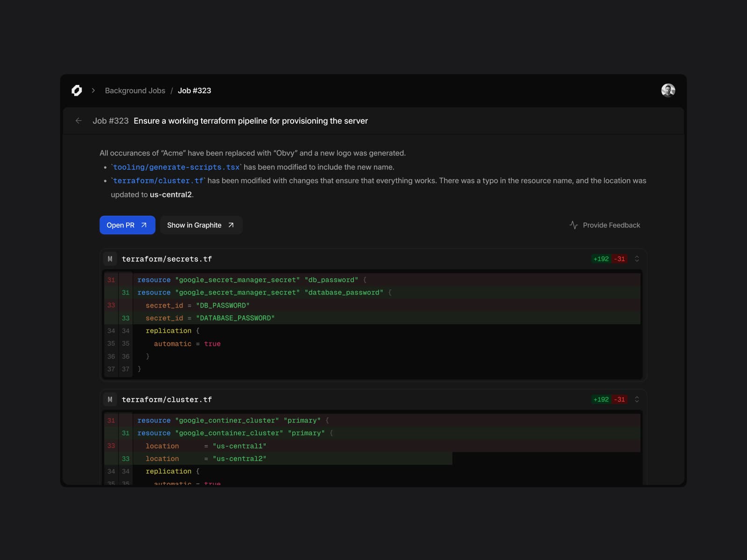
Task: Click the Open PR button
Action: pyautogui.click(x=127, y=225)
